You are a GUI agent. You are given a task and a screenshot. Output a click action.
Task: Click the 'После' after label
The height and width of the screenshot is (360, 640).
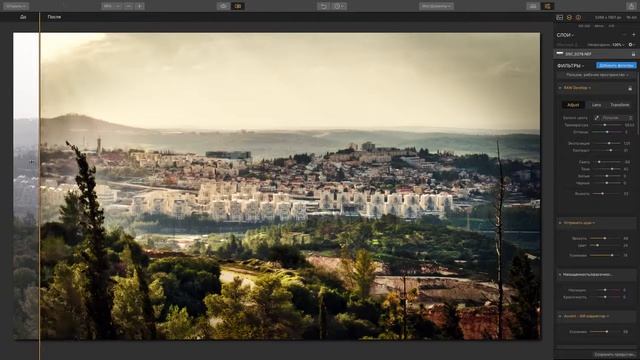tap(54, 17)
